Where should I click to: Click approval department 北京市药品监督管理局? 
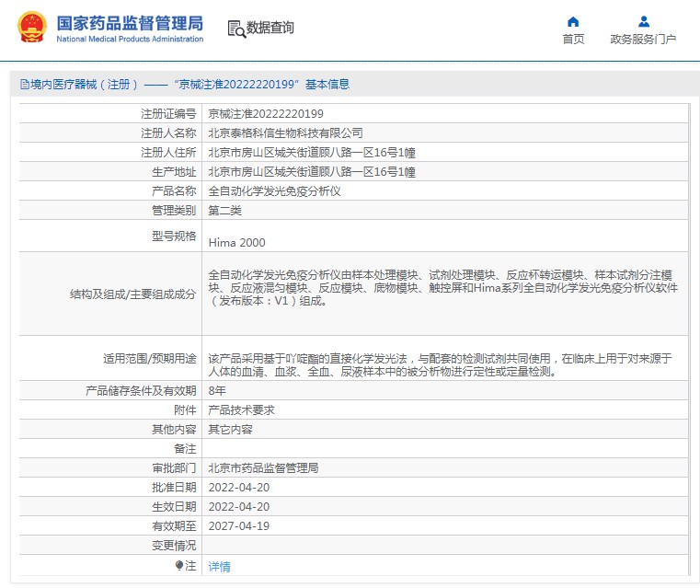[263, 467]
